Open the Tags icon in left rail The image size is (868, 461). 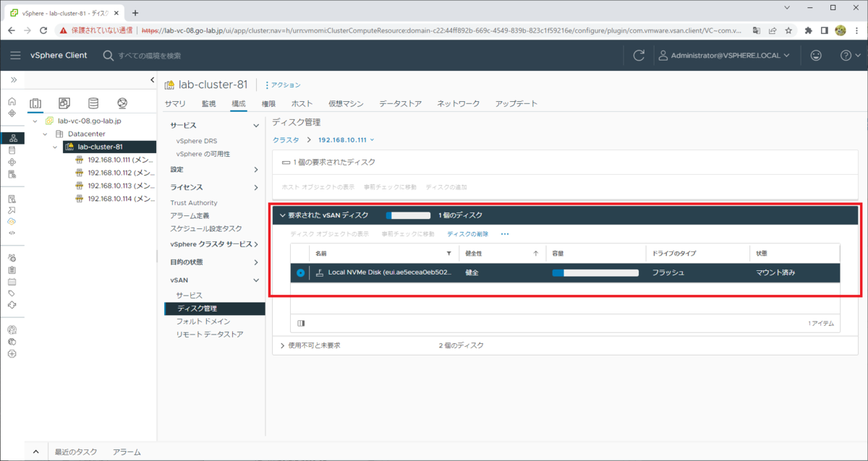(x=12, y=293)
